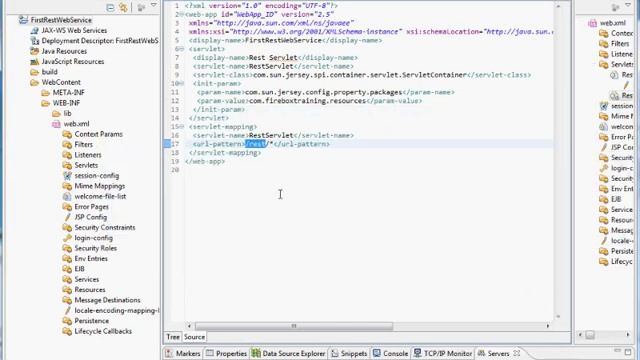The image size is (640, 360).
Task: Close the Servers view tab
Action: (517, 353)
